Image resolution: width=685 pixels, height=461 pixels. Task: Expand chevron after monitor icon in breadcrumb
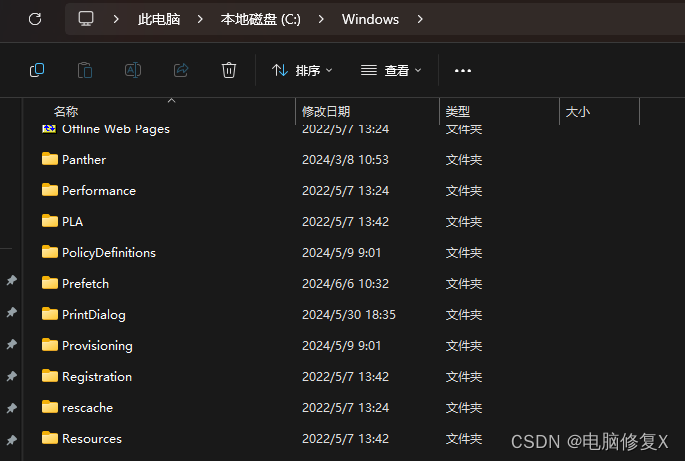tap(116, 19)
